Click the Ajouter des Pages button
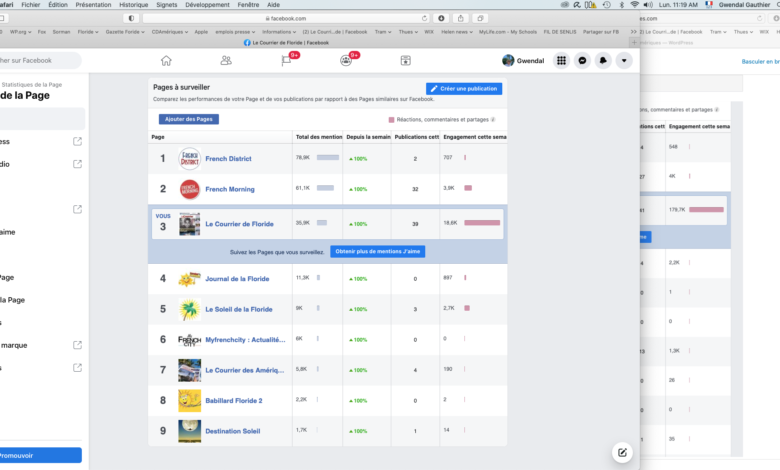Viewport: 780px width, 470px height. [x=188, y=119]
